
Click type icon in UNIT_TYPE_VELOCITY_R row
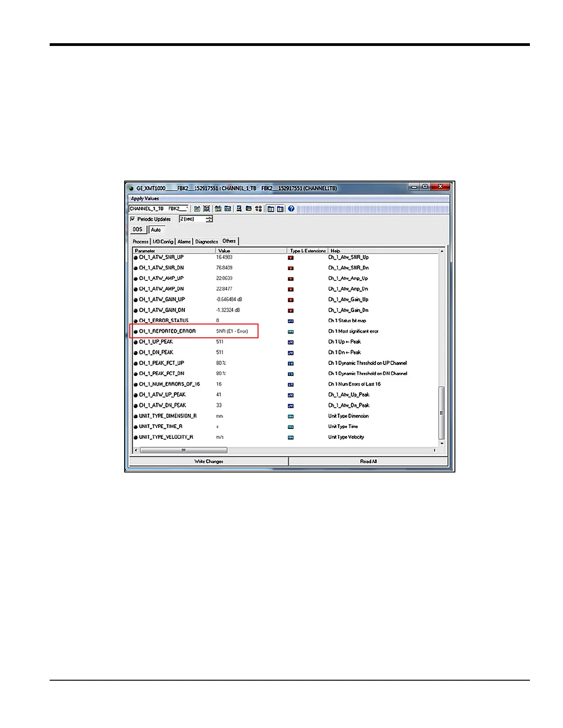[x=291, y=438]
